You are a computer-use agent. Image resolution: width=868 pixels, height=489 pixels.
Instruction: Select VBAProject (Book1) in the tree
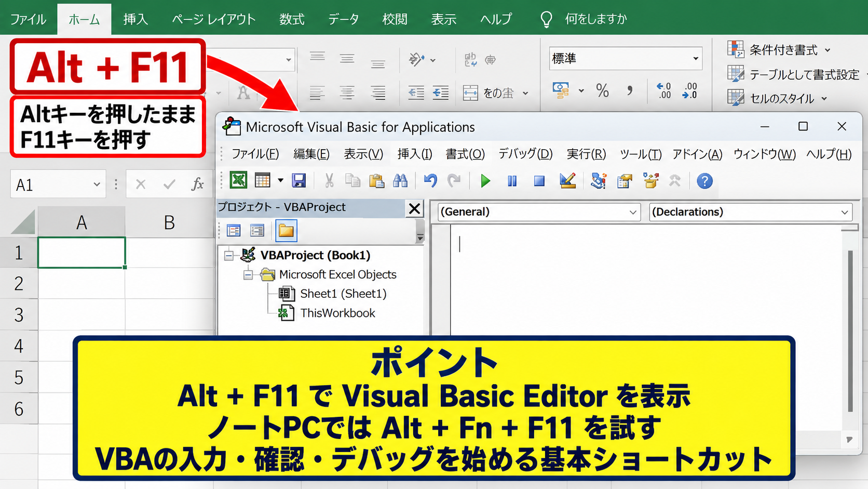pos(315,255)
